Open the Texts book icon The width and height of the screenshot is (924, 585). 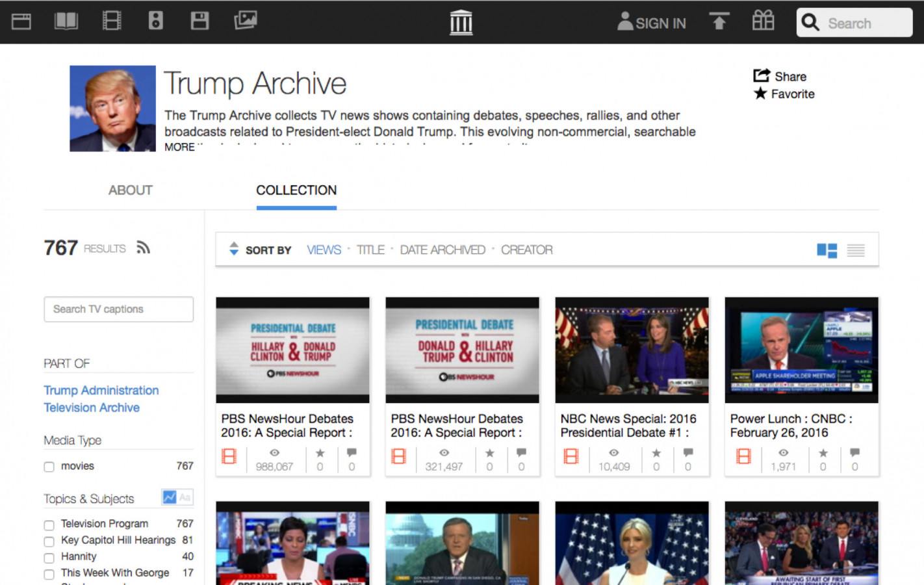[x=66, y=21]
